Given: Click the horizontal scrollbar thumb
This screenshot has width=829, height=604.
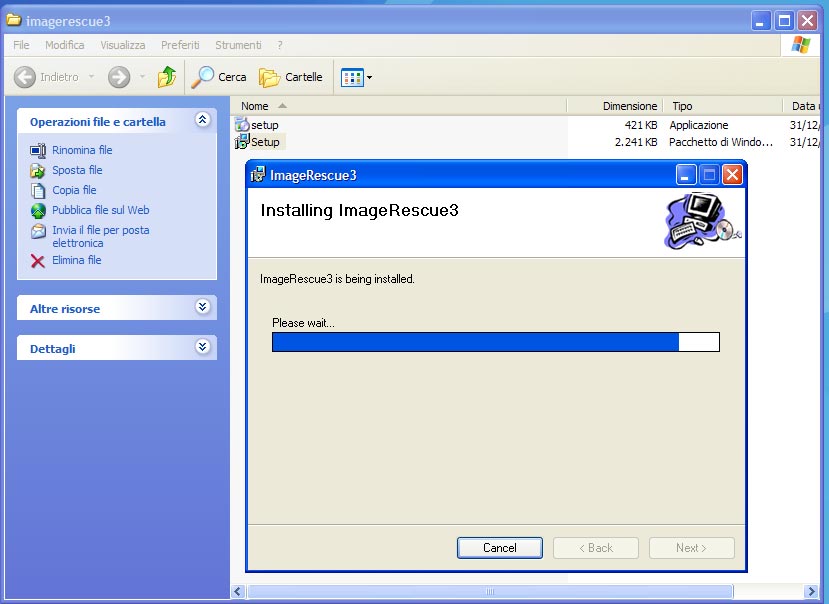Looking at the screenshot, I should pyautogui.click(x=490, y=591).
